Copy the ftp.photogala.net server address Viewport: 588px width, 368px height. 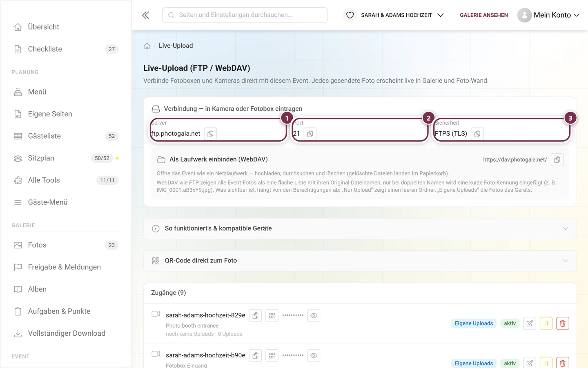[210, 134]
